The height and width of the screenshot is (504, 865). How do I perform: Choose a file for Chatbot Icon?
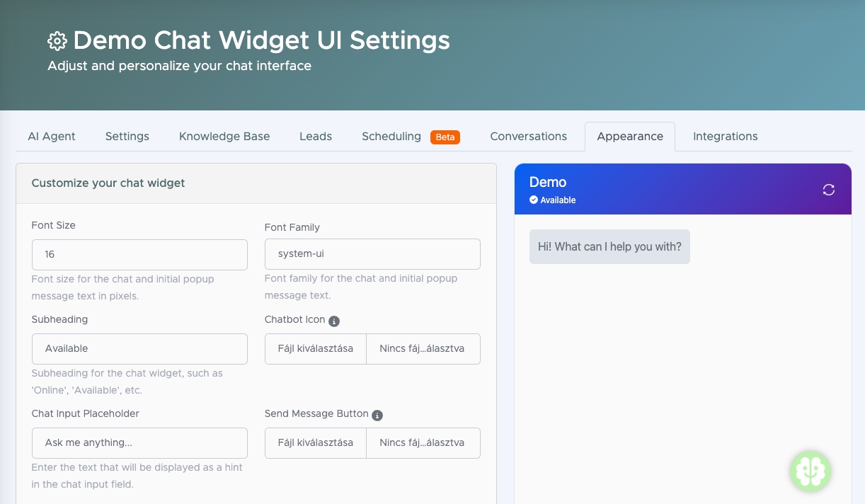tap(316, 349)
